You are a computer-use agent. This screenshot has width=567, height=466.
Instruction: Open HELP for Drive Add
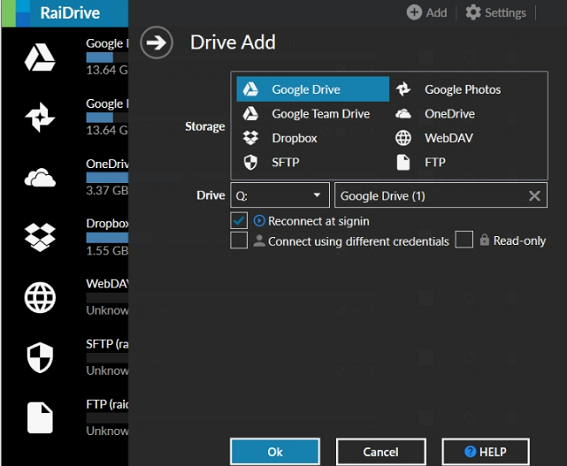pyautogui.click(x=486, y=452)
